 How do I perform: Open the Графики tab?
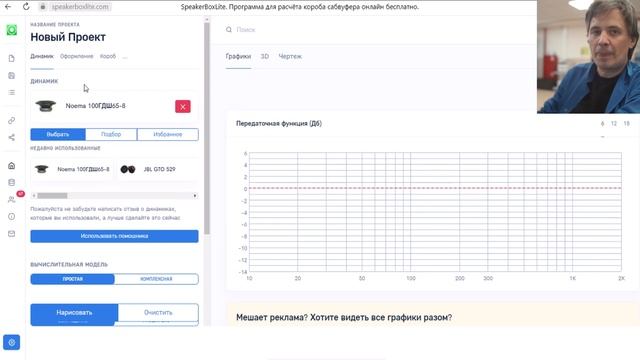(x=238, y=56)
